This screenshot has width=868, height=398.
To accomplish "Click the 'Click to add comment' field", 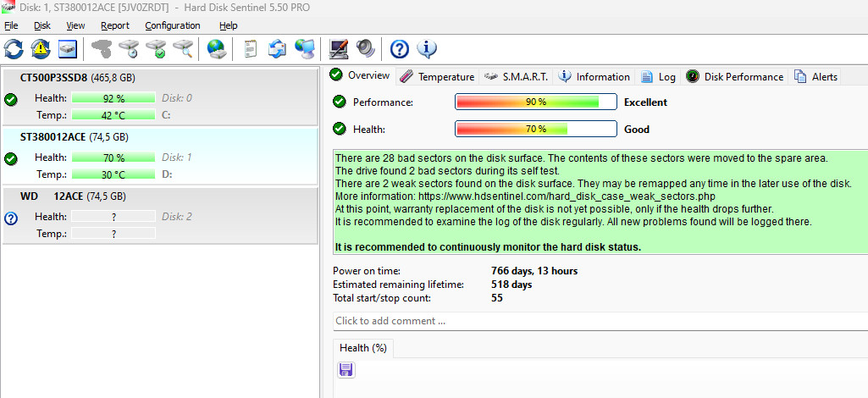I will [x=593, y=321].
